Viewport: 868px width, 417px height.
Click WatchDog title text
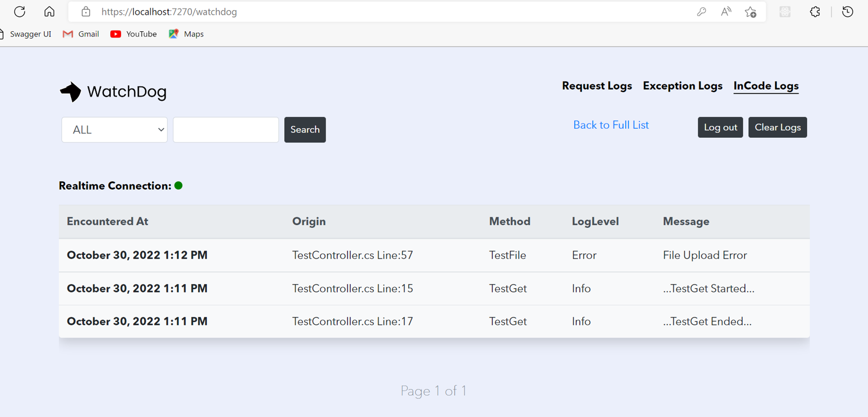click(x=127, y=92)
